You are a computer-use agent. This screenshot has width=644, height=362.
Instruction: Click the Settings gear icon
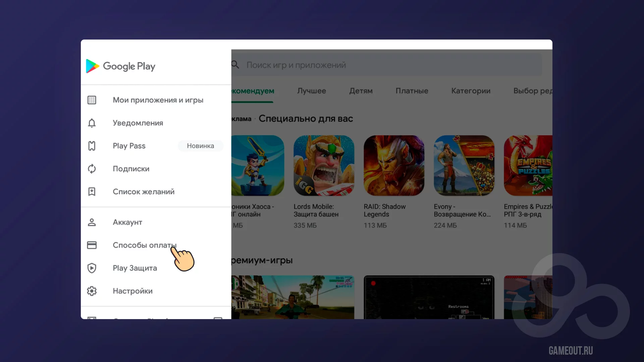tap(92, 291)
